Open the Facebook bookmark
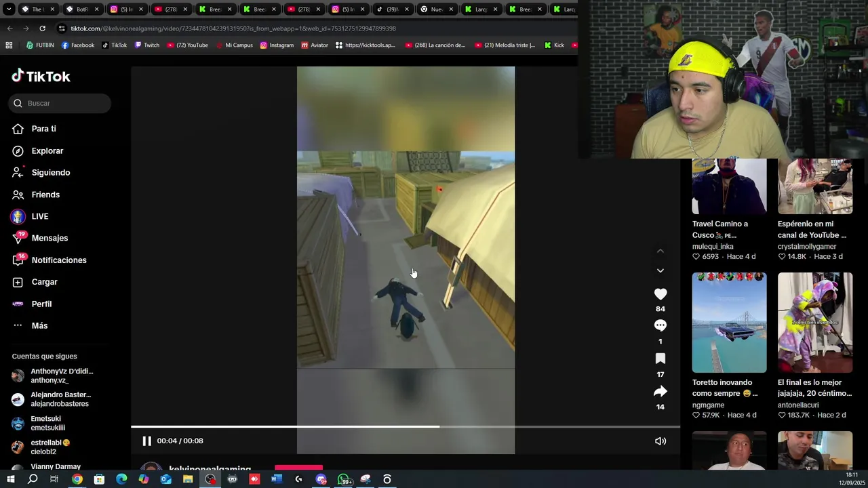 coord(77,45)
